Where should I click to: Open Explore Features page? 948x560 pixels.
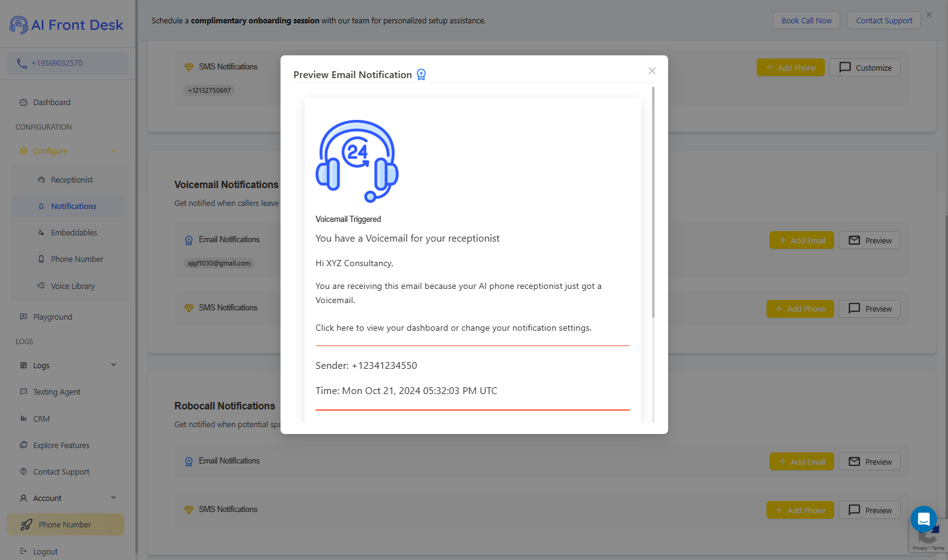click(61, 446)
